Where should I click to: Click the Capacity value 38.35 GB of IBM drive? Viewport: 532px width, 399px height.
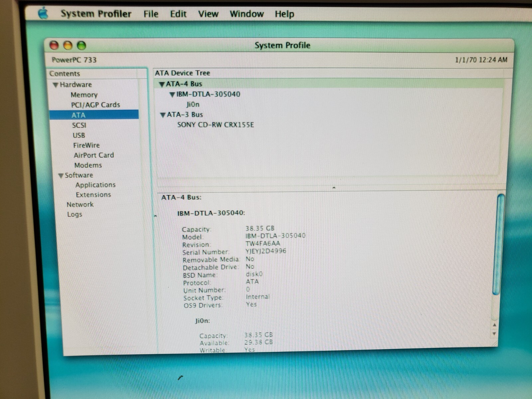(260, 228)
